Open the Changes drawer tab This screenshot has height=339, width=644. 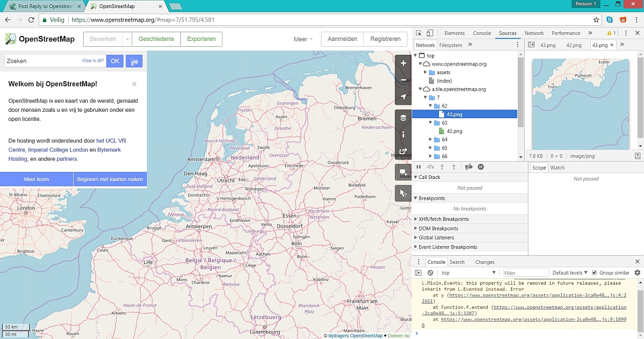[x=485, y=262]
